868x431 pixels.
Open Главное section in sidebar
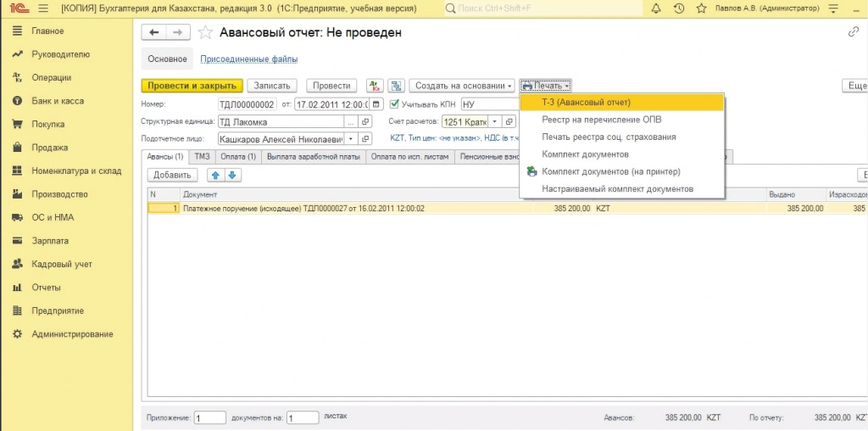click(x=47, y=31)
